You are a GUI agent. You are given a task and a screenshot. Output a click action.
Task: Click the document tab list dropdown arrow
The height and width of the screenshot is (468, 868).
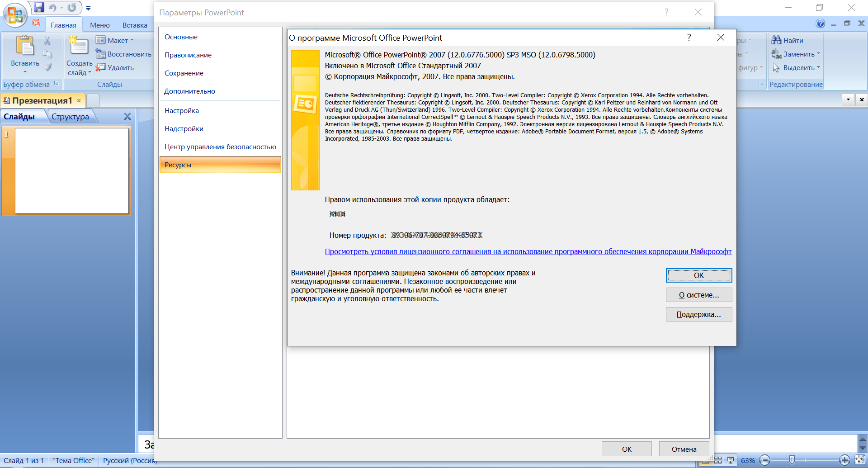pyautogui.click(x=848, y=99)
